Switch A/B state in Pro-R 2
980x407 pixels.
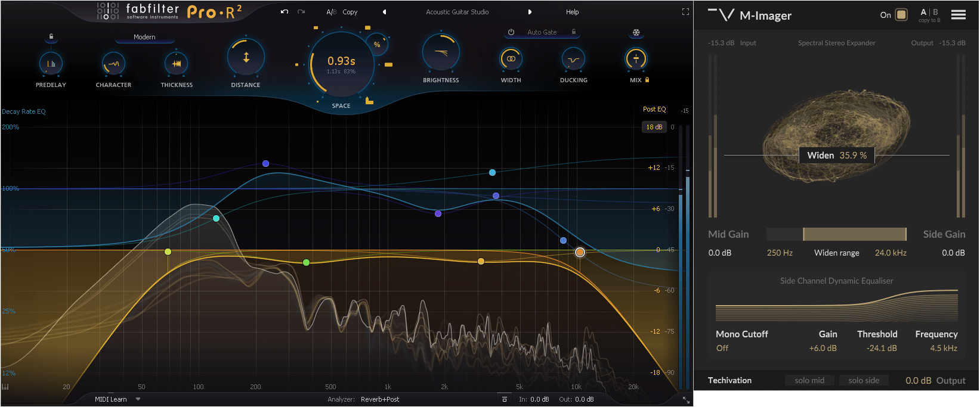331,12
